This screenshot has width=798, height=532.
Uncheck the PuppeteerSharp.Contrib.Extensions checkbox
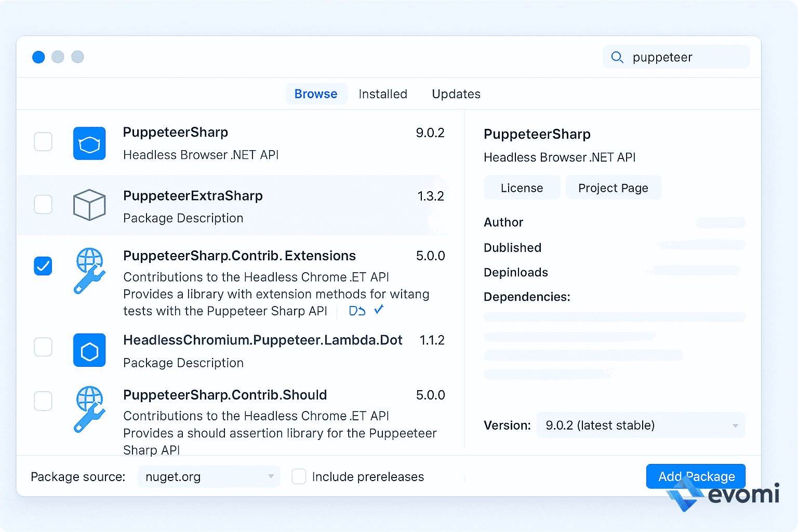[43, 266]
